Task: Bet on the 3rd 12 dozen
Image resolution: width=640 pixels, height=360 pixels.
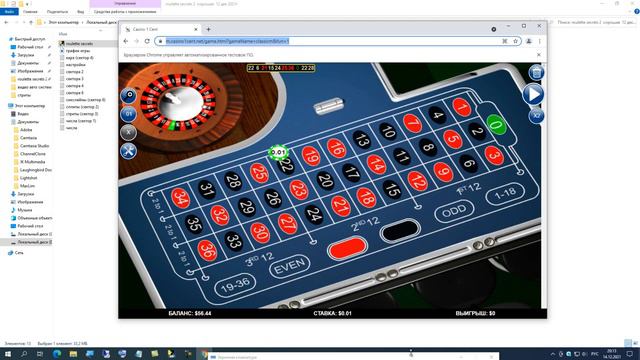Action: (259, 260)
